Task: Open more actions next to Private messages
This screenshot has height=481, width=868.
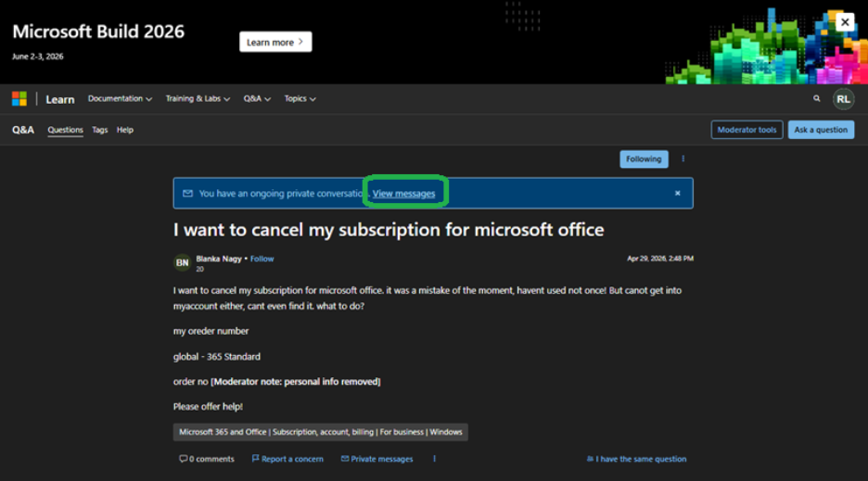Action: (x=435, y=459)
